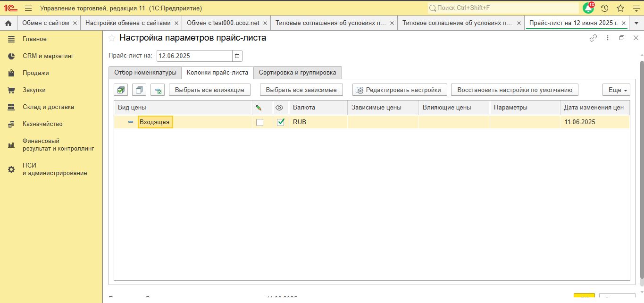Click the vertical scrollbar on the right edge
This screenshot has width=644, height=303.
641,170
